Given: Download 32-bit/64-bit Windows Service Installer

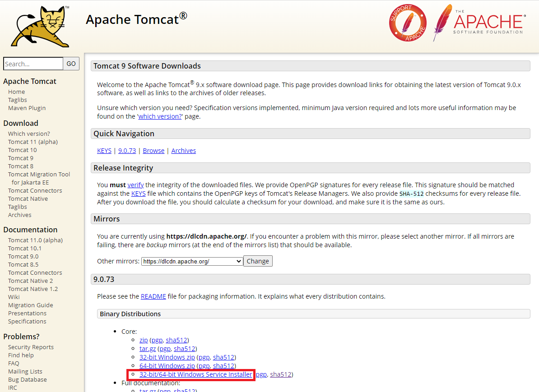Looking at the screenshot, I should [195, 374].
